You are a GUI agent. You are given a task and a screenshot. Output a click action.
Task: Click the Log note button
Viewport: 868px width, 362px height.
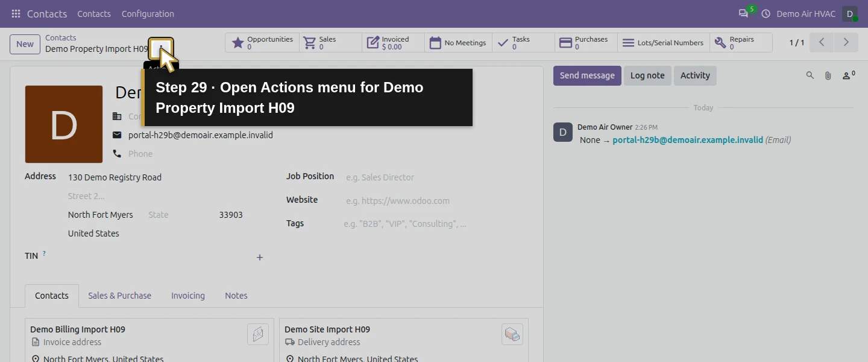pyautogui.click(x=647, y=75)
